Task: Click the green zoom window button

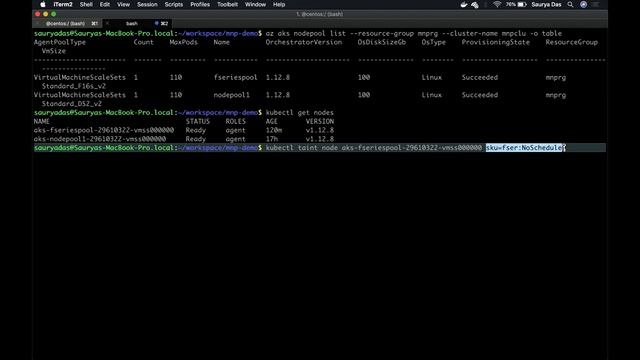Action: tap(53, 14)
